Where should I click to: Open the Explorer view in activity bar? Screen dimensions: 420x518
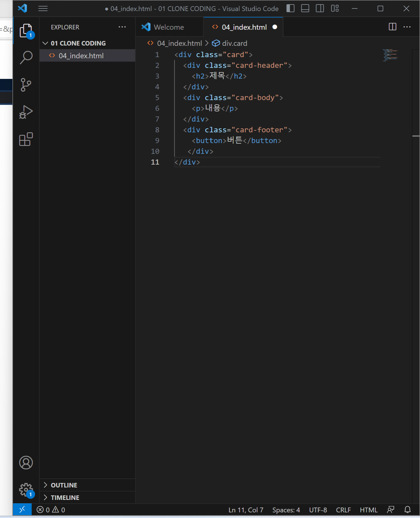click(26, 31)
